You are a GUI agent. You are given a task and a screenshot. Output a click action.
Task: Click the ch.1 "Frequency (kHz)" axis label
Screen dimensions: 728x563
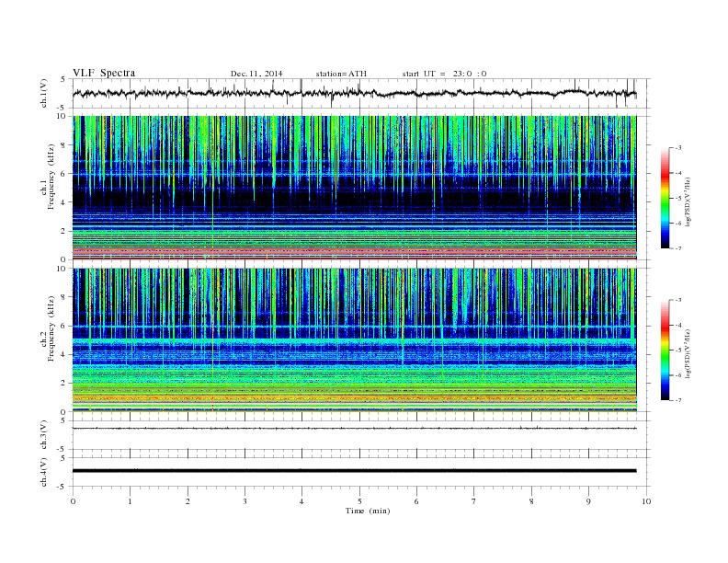click(51, 177)
